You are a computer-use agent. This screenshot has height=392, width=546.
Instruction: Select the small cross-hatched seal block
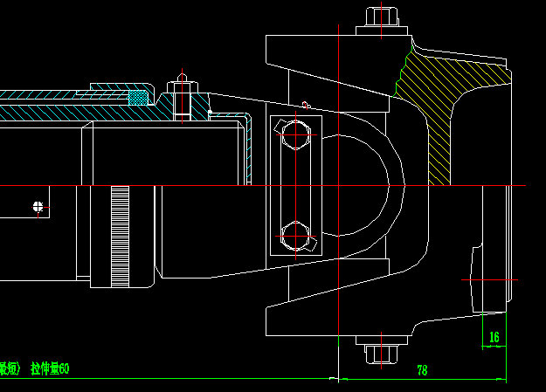click(138, 98)
